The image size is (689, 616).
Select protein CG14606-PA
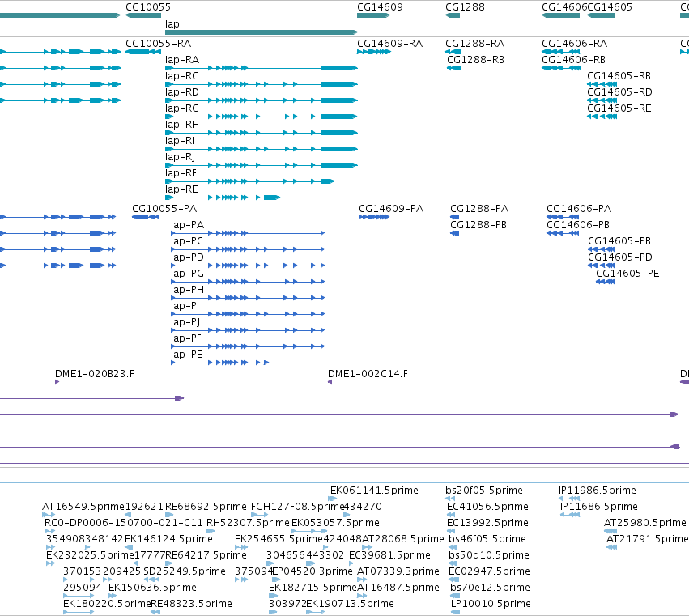(x=579, y=209)
